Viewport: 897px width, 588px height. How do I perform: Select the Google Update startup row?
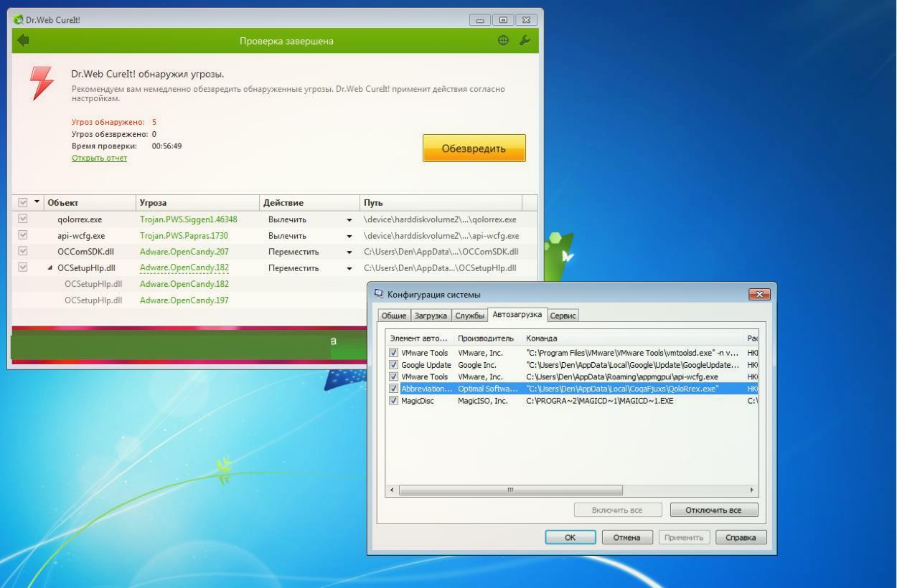[x=572, y=364]
